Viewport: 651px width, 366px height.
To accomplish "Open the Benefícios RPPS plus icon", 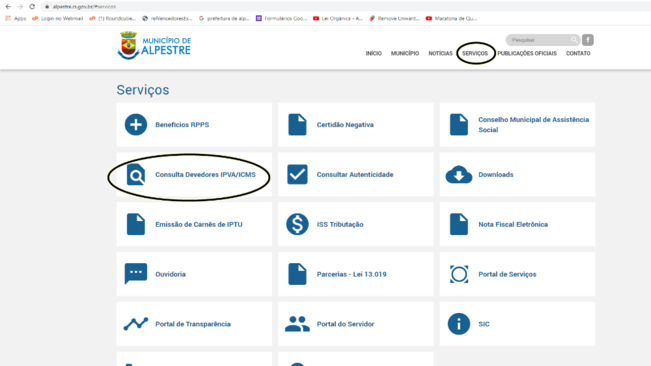I will 136,124.
